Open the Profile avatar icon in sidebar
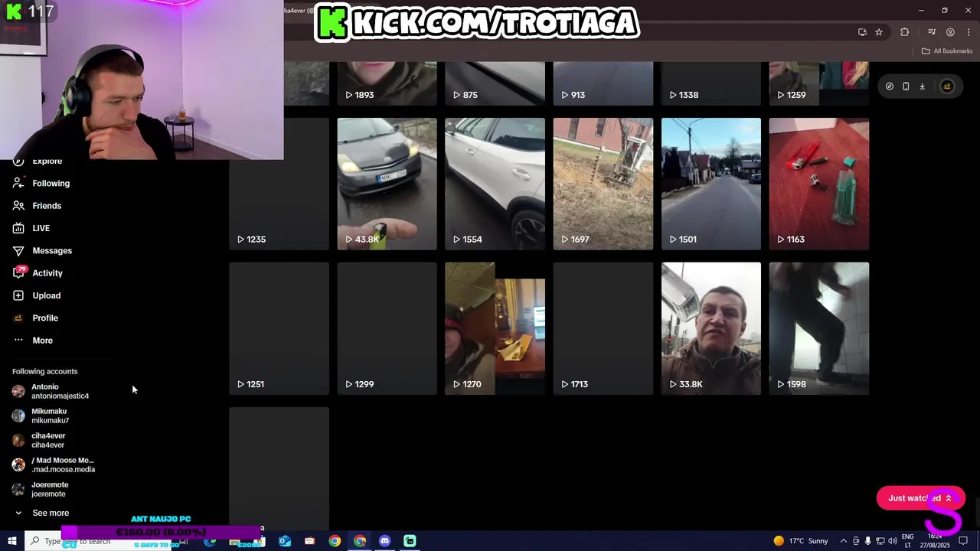Screen dimensions: 980x551 (18, 318)
